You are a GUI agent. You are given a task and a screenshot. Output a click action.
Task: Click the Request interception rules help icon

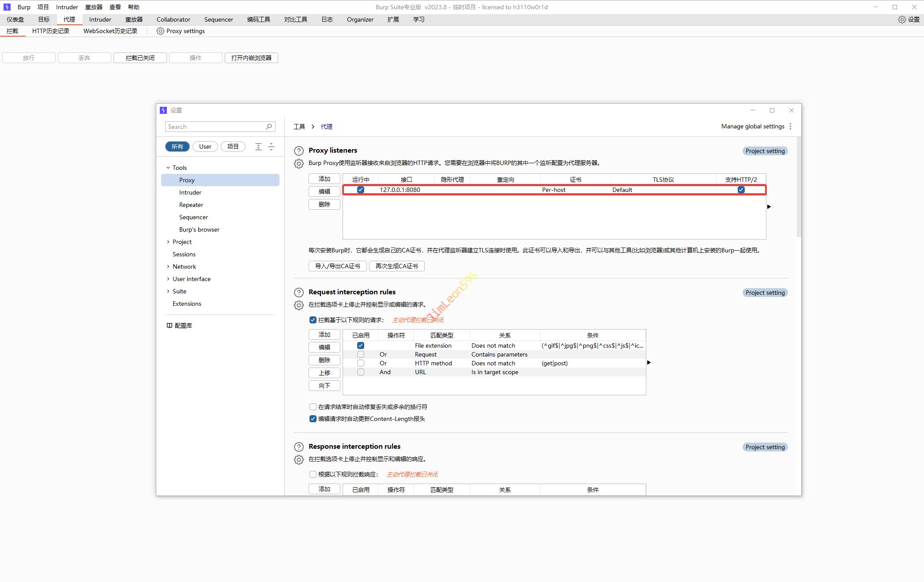click(x=299, y=292)
